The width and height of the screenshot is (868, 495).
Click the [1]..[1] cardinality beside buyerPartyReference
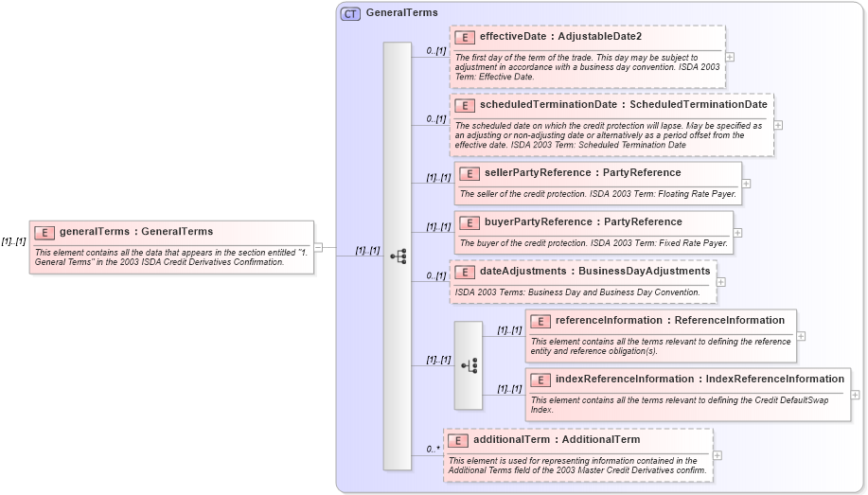click(x=438, y=227)
